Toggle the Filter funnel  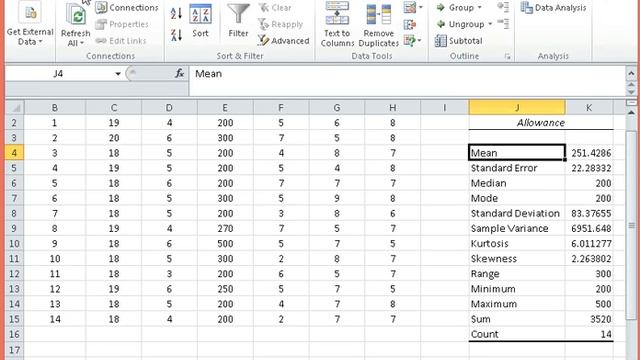[238, 21]
